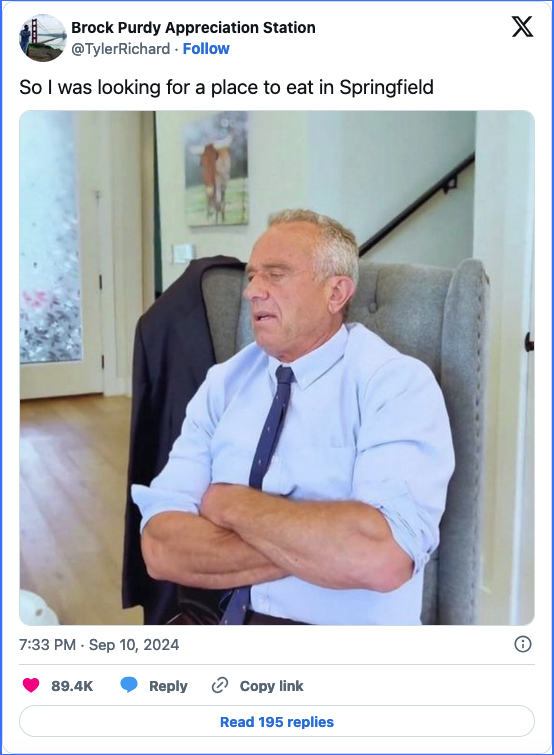Click the X logo icon

coord(522,26)
